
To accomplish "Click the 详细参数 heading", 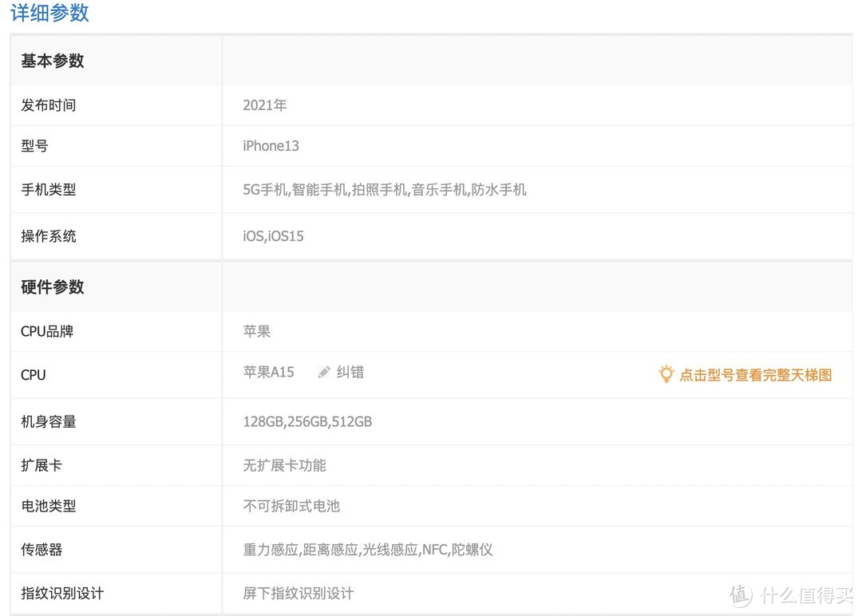I will point(49,12).
